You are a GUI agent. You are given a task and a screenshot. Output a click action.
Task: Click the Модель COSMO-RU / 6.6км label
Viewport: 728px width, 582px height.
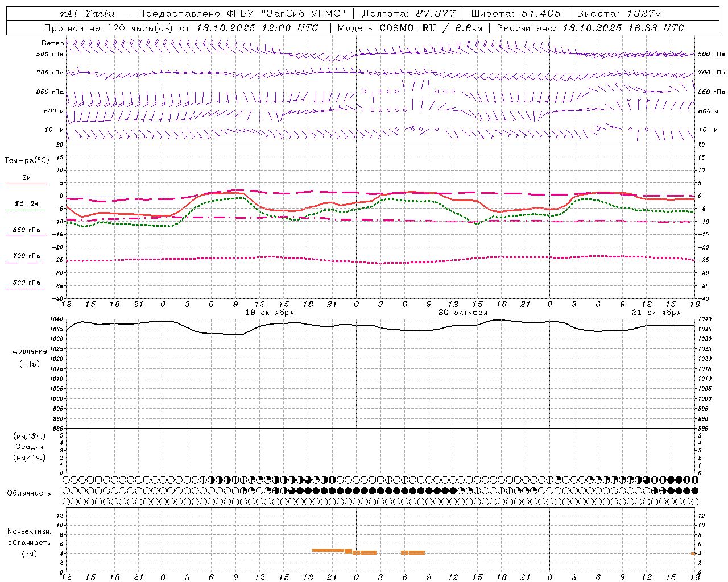(409, 28)
